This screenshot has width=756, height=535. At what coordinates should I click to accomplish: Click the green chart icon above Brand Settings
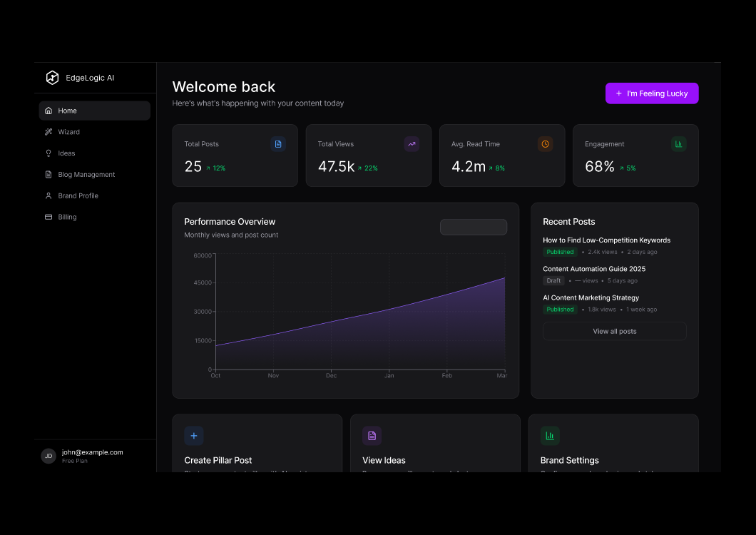(x=550, y=436)
